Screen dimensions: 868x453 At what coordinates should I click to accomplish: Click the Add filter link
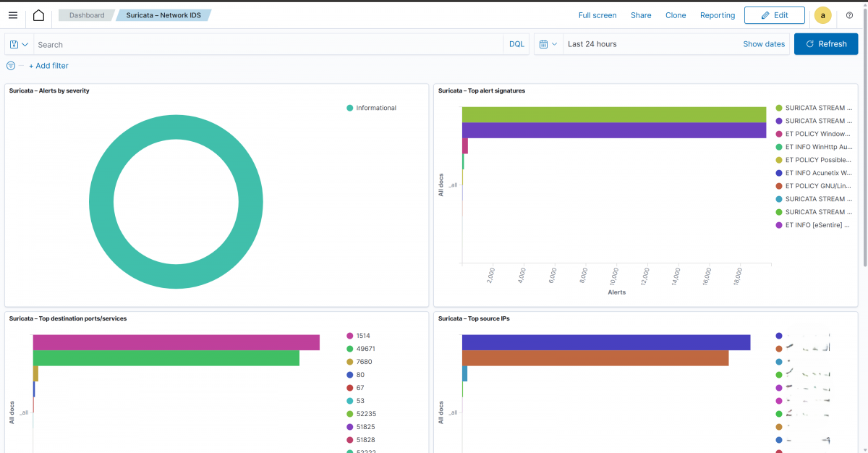pyautogui.click(x=49, y=65)
